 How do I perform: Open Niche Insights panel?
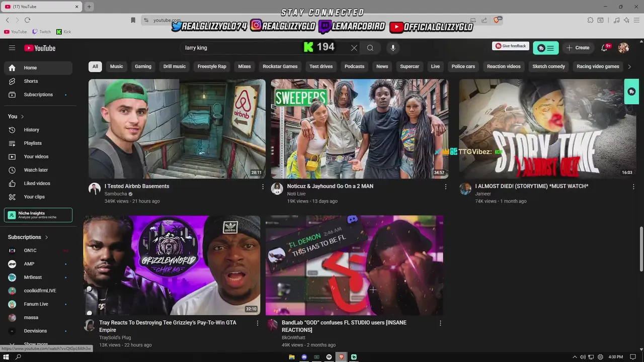[x=38, y=215]
